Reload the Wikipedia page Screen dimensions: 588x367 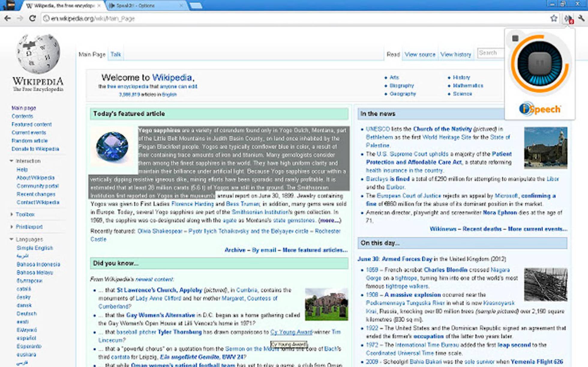pyautogui.click(x=32, y=18)
